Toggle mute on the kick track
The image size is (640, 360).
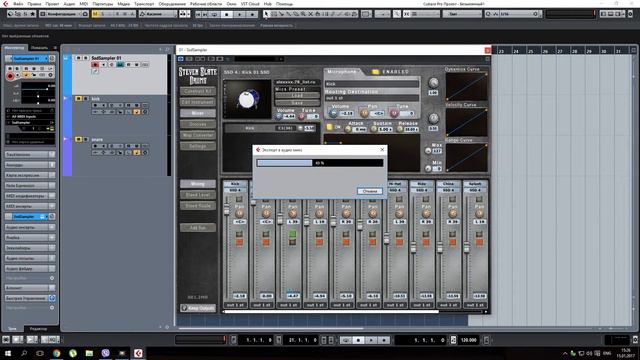(x=78, y=98)
